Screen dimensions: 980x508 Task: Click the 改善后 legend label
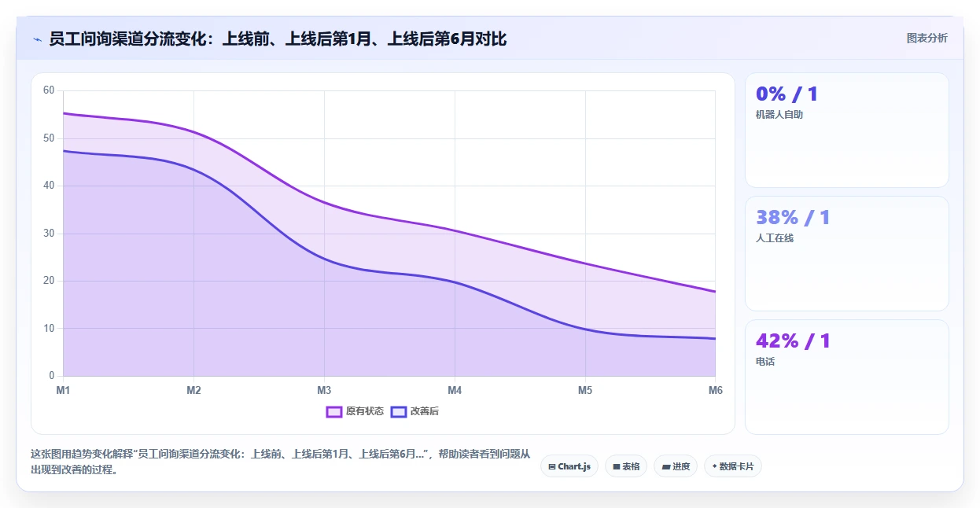click(x=424, y=411)
